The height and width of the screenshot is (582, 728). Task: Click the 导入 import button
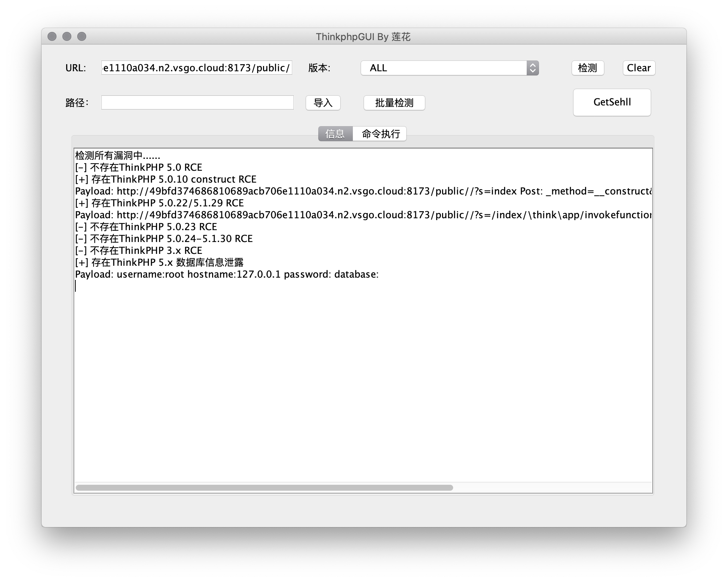[x=322, y=103]
